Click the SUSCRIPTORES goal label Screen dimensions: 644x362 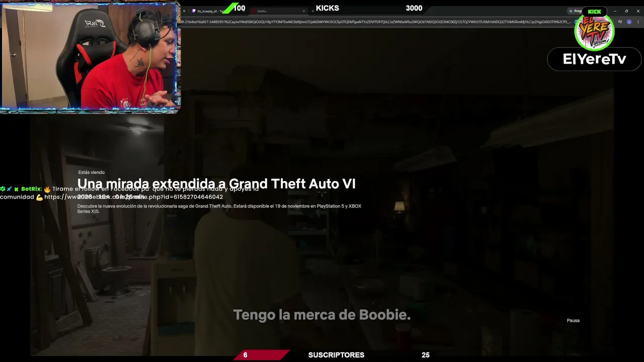click(x=336, y=355)
